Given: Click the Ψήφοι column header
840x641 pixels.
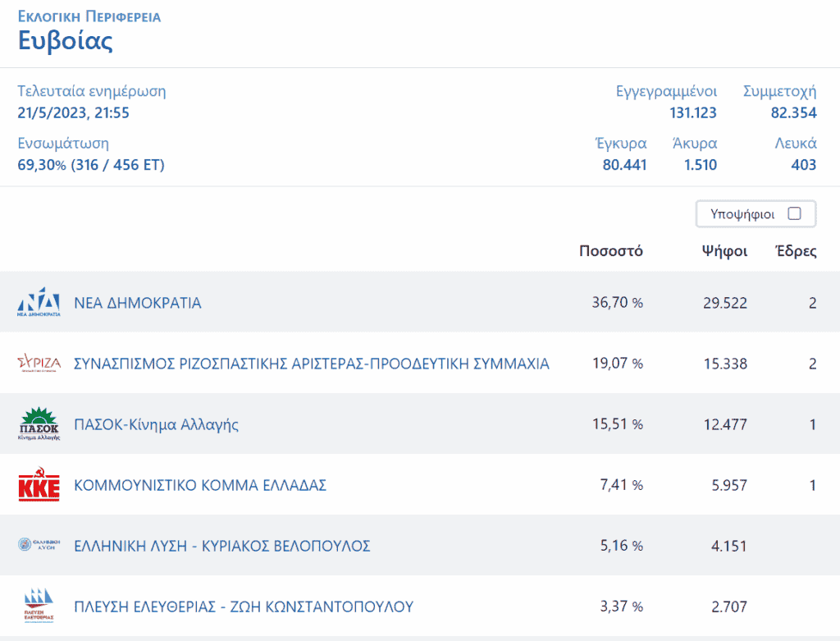Looking at the screenshot, I should point(724,251).
